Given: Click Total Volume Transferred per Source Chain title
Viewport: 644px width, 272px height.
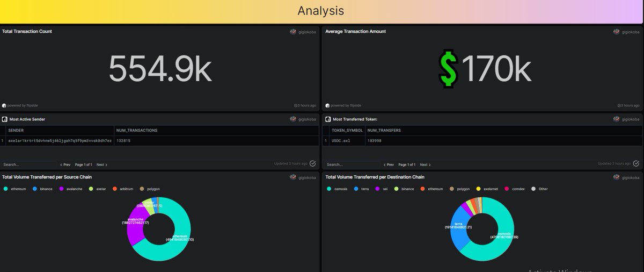Looking at the screenshot, I should point(47,177).
